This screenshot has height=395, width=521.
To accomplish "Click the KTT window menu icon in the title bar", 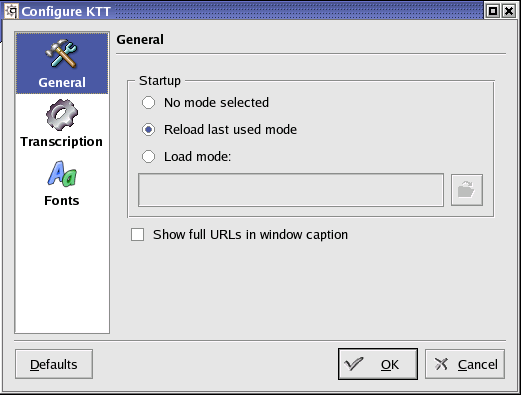I will [x=11, y=11].
